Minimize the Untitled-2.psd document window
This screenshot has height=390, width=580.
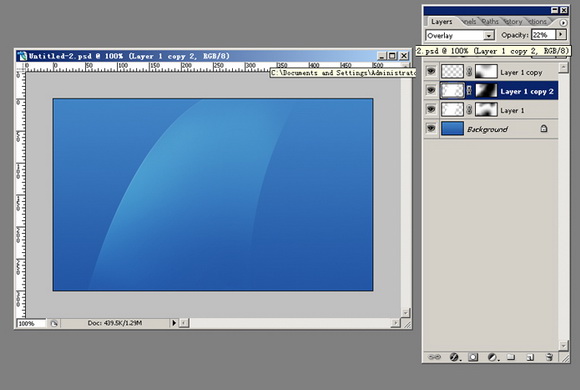click(x=382, y=56)
